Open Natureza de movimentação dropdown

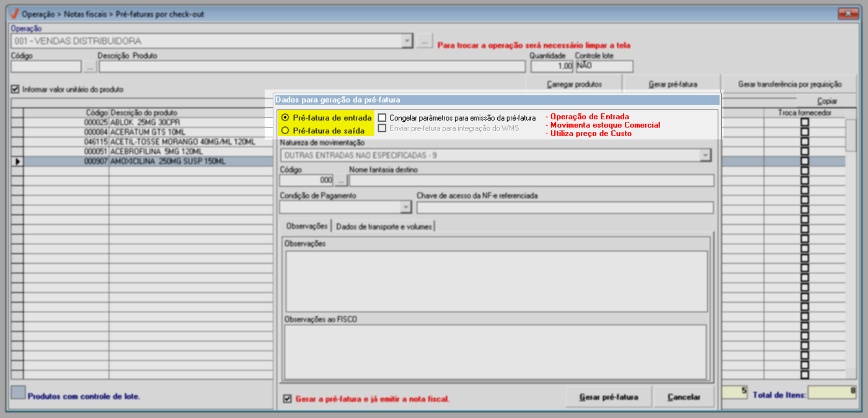[705, 155]
